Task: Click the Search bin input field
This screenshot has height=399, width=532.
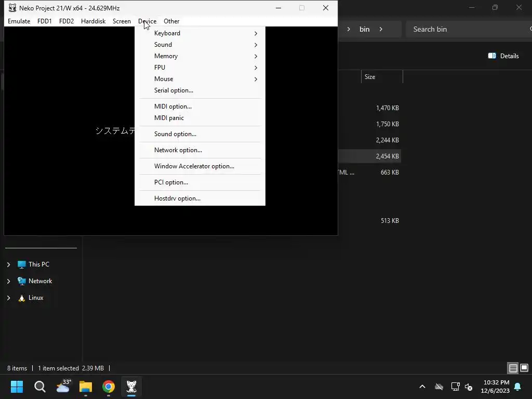Action: click(468, 29)
